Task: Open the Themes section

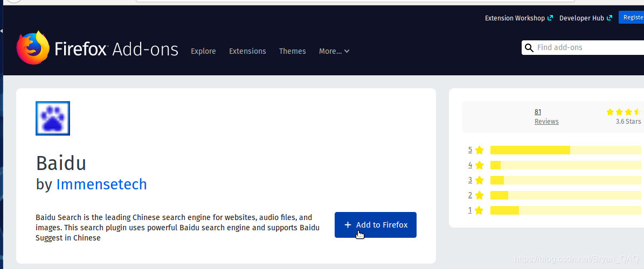Action: pyautogui.click(x=293, y=51)
